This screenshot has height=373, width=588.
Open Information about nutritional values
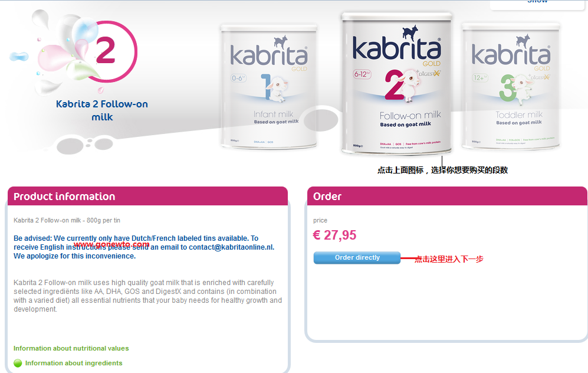(71, 348)
